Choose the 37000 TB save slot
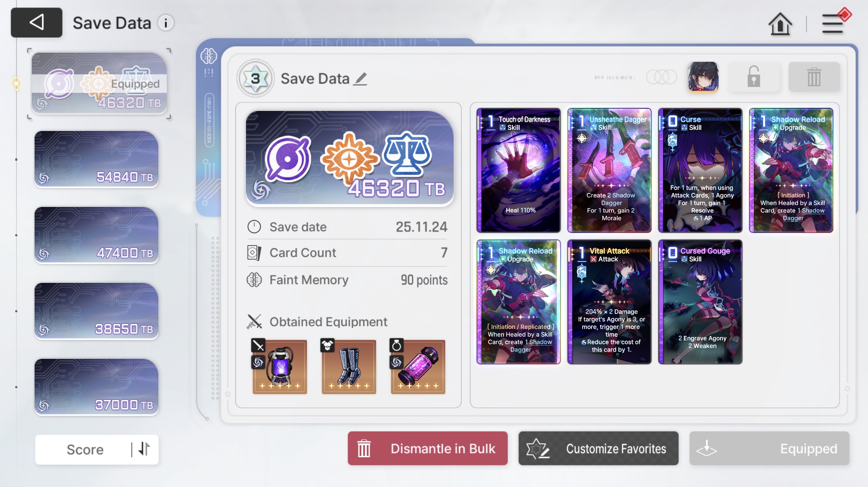868x487 pixels. (x=96, y=387)
